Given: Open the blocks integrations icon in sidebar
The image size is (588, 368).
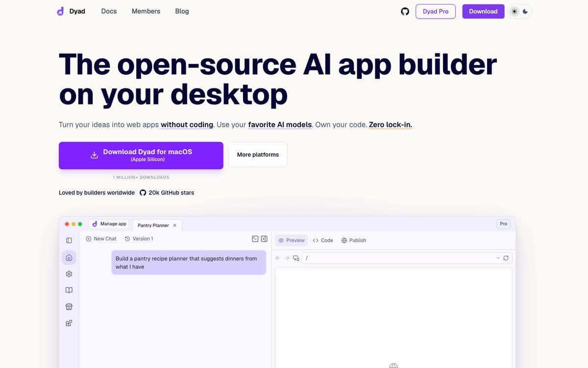Looking at the screenshot, I should point(69,323).
